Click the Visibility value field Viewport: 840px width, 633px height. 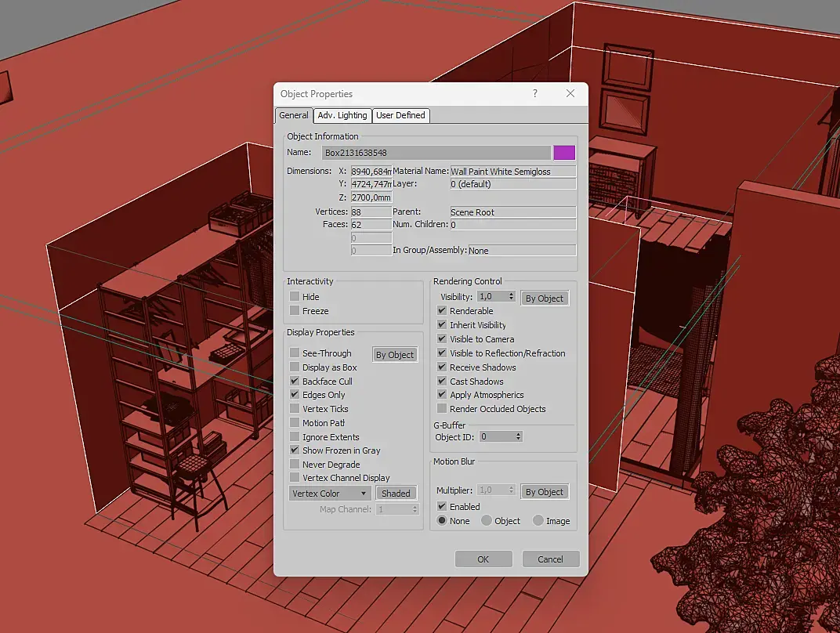[492, 296]
